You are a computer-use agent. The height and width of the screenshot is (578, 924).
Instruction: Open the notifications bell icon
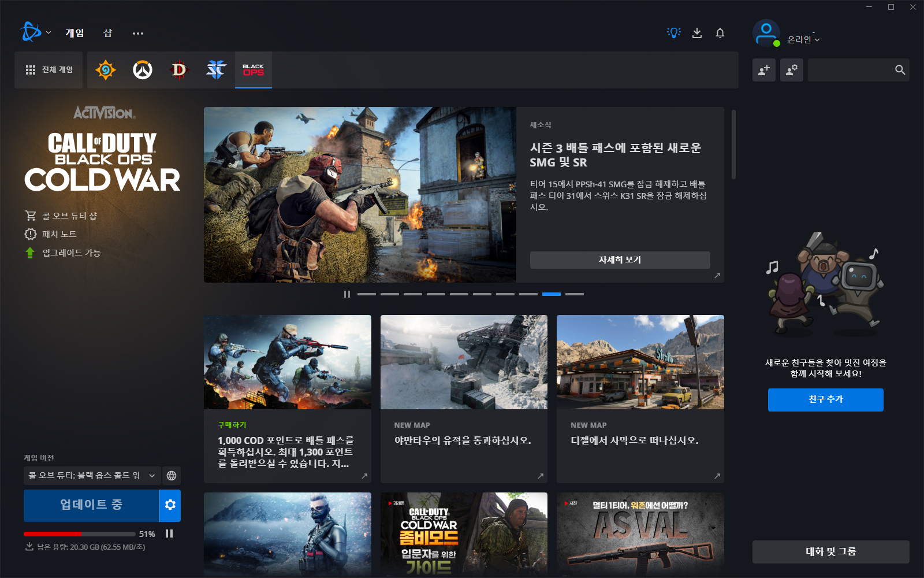(720, 33)
